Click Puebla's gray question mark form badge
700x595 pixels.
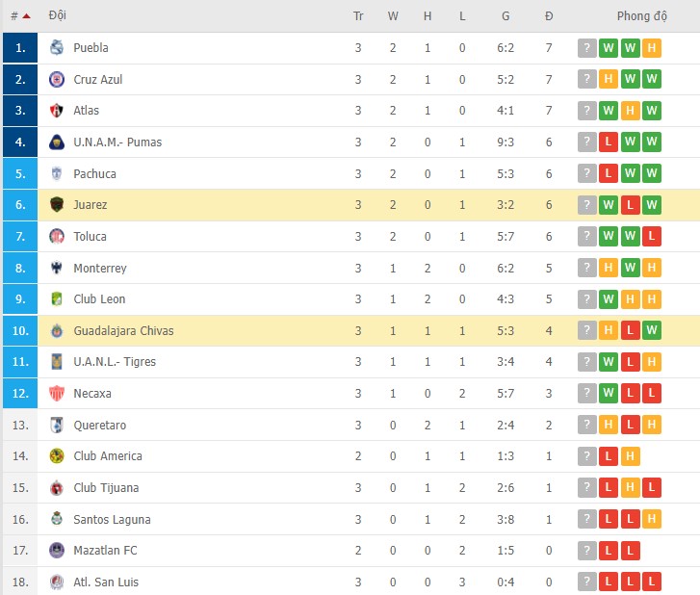coord(587,48)
